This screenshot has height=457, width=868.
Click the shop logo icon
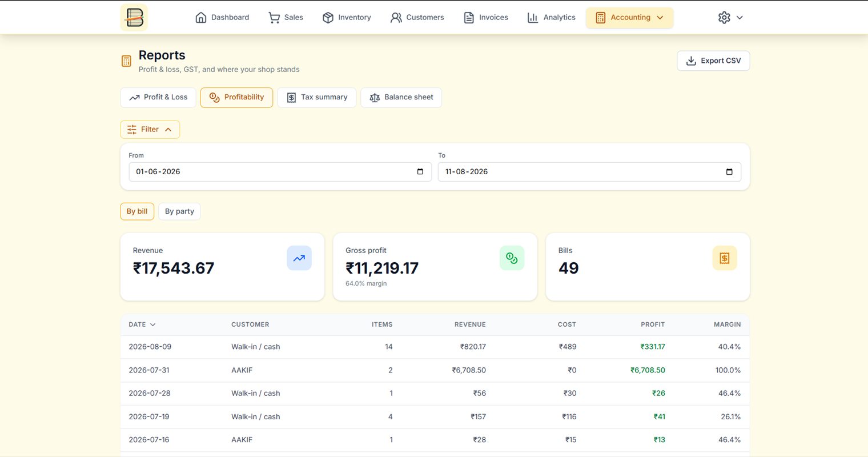click(x=134, y=17)
